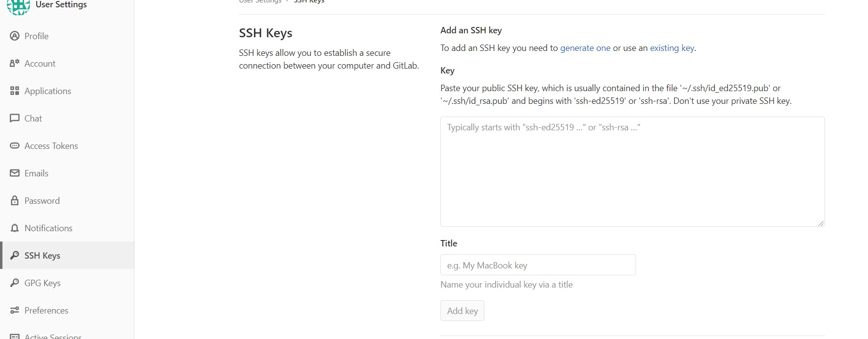Click the Applications grid icon
The width and height of the screenshot is (868, 339).
[x=15, y=91]
